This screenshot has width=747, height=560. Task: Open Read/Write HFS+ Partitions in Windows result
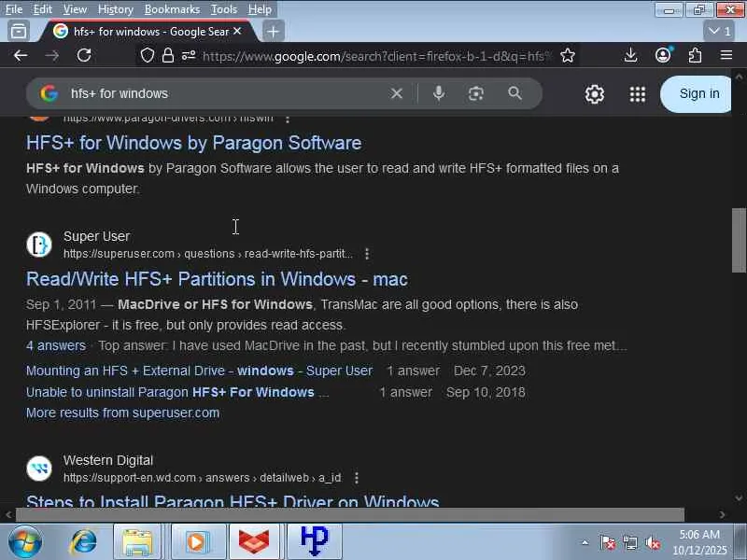pos(217,279)
